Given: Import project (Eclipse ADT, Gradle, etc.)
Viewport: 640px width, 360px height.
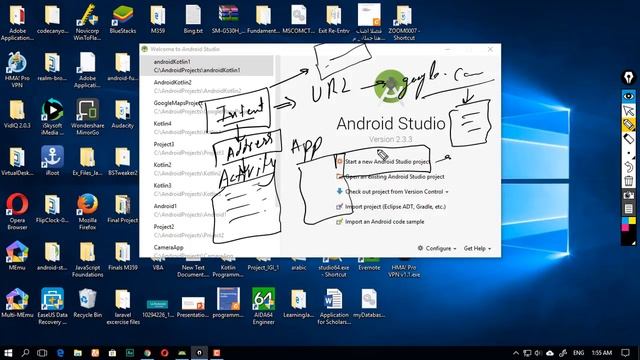Looking at the screenshot, I should tap(391, 207).
